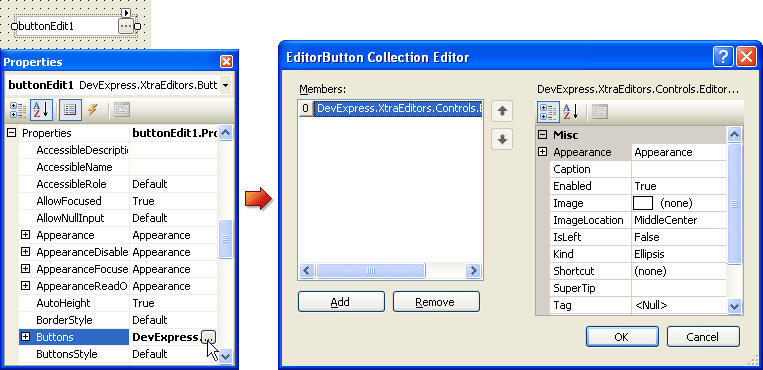
Task: Open the buttonEdit1 object selector dropdown
Action: [x=225, y=85]
